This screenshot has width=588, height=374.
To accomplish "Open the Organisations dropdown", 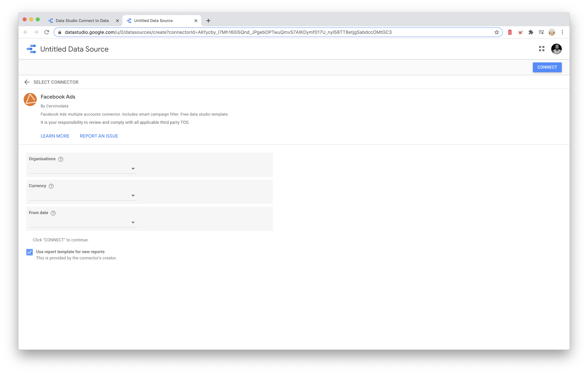I will [83, 169].
